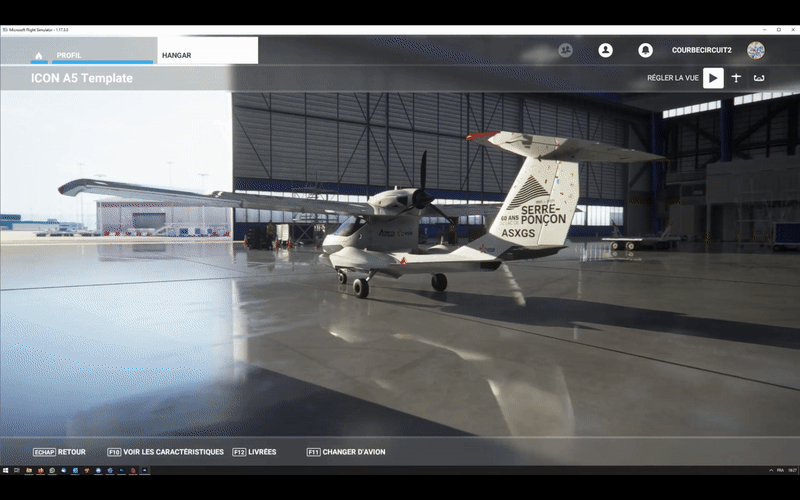Open Task View on the taskbar

(17, 470)
